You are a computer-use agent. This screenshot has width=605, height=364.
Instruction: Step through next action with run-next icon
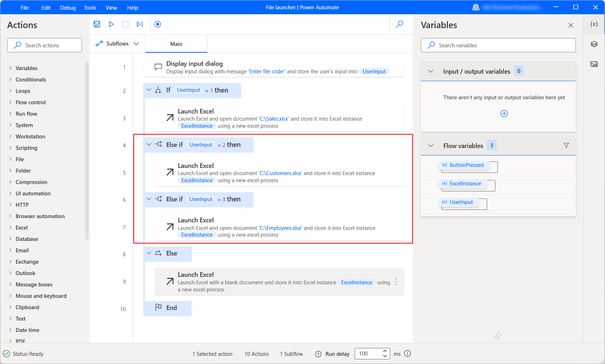(x=139, y=24)
